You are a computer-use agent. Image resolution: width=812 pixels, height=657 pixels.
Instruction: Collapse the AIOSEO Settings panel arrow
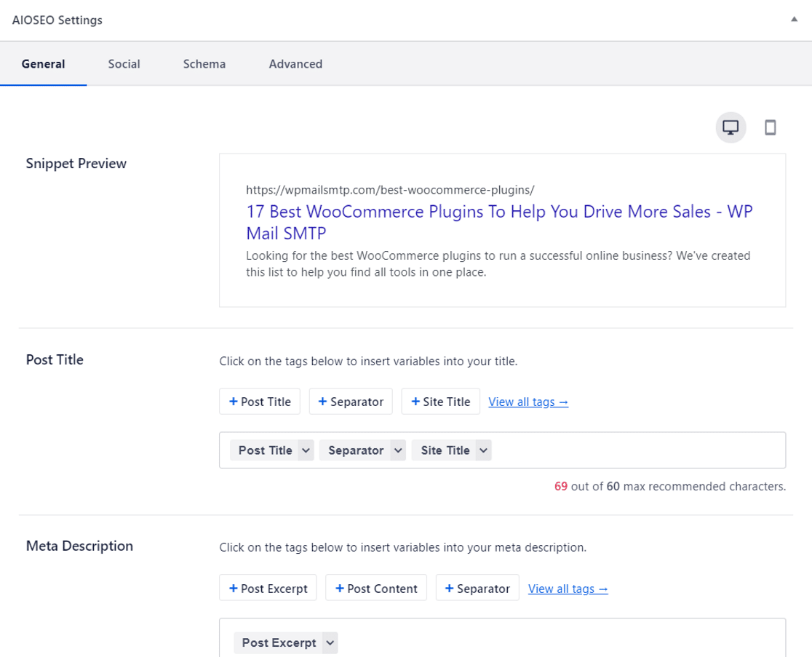pyautogui.click(x=794, y=20)
